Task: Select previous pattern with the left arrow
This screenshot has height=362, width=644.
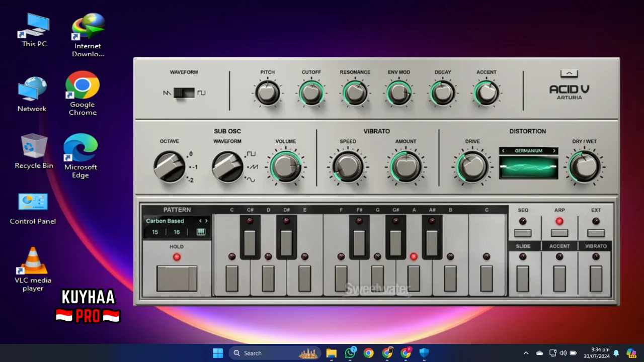Action: (x=200, y=221)
